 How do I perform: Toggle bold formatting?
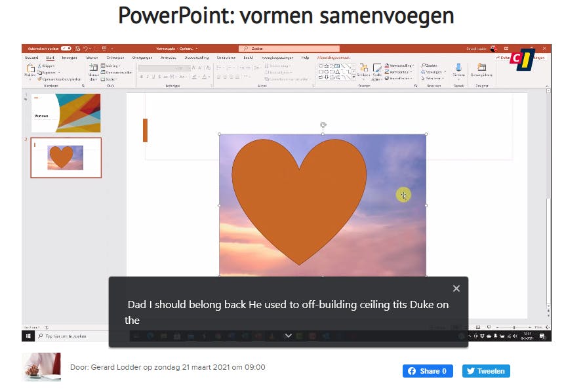point(142,77)
